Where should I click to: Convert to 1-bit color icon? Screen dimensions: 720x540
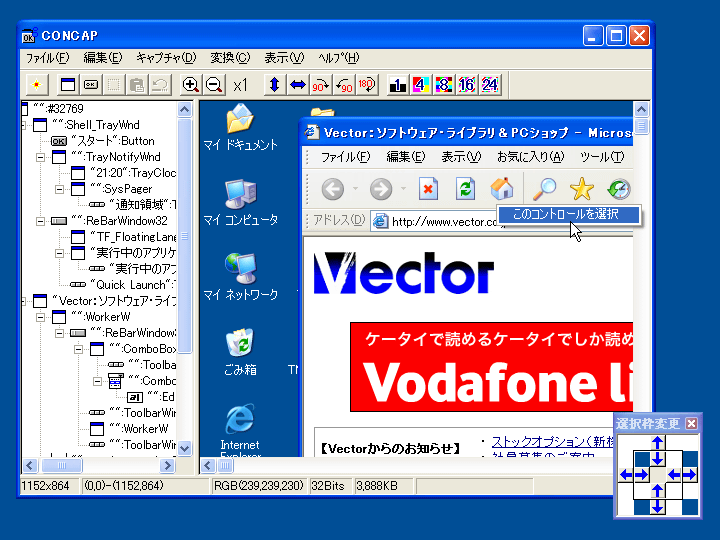(x=398, y=84)
